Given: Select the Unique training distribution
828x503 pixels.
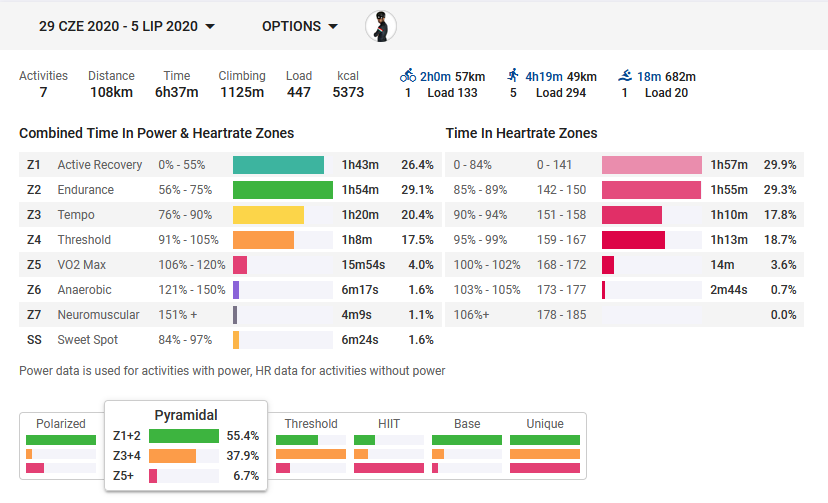Looking at the screenshot, I should pyautogui.click(x=545, y=446).
